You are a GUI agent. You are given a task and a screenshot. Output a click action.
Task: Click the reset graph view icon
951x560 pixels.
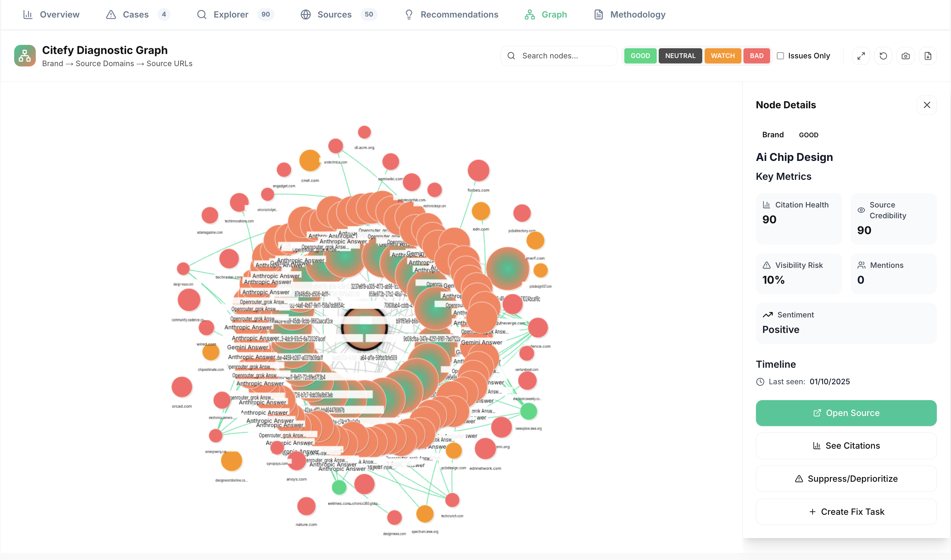point(883,56)
